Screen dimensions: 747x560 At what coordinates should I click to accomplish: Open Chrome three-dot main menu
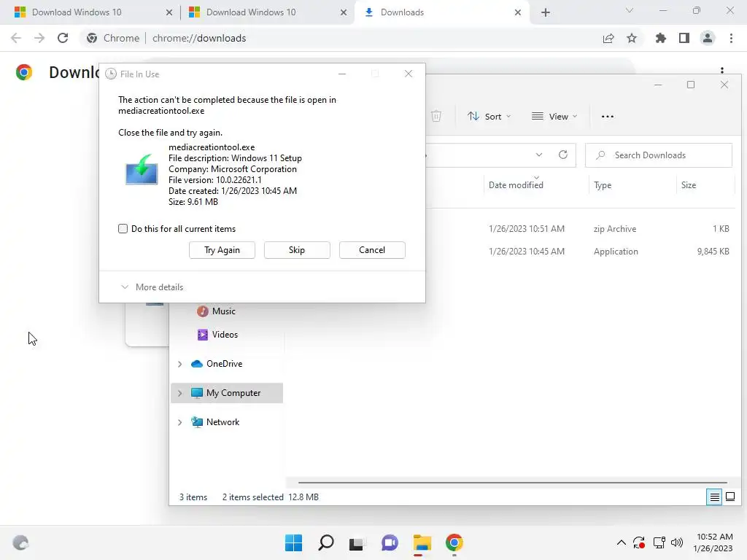[731, 38]
